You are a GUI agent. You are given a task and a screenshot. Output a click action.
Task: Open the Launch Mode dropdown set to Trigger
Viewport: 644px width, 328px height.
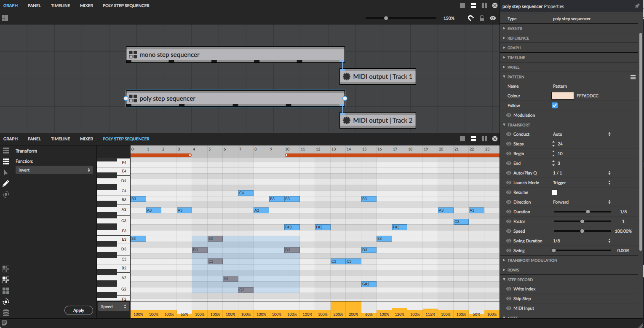pyautogui.click(x=582, y=183)
